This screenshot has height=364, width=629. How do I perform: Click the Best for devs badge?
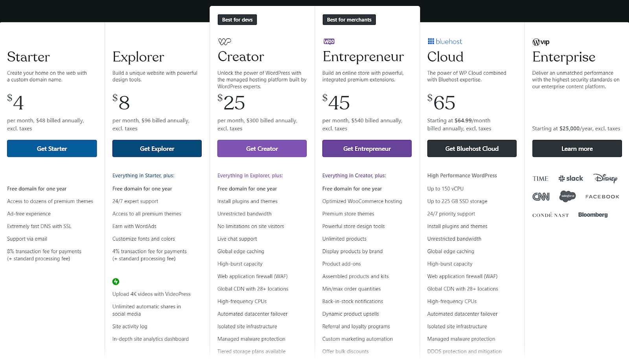237,19
